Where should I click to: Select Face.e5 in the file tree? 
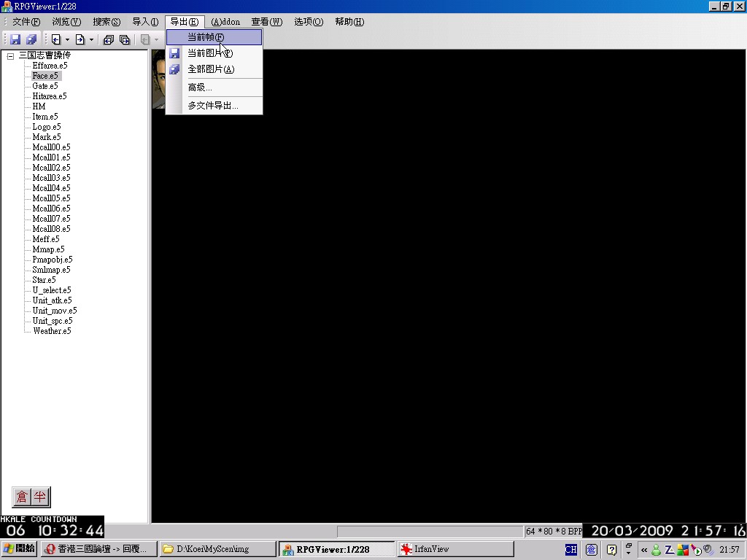click(x=45, y=76)
